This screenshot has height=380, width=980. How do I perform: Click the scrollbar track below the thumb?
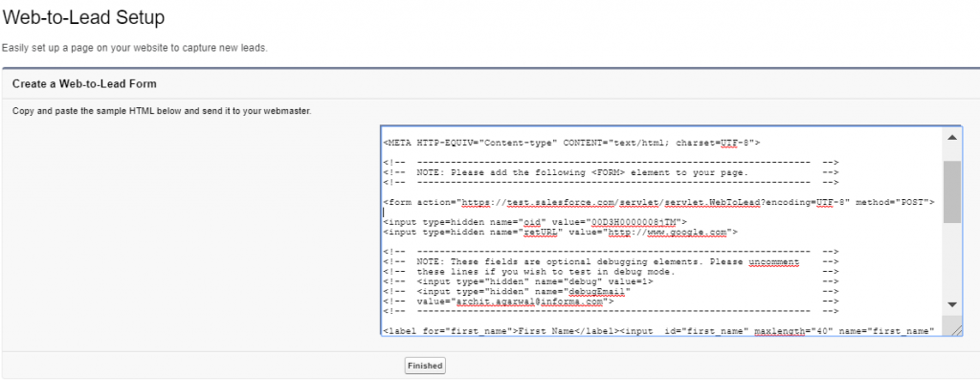click(952, 258)
